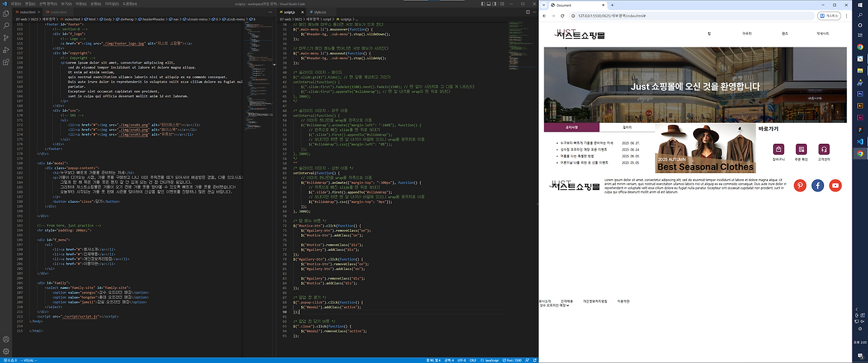This screenshot has width=868, height=363.
Task: Switch to the index.html editor tab
Action: pos(28,12)
